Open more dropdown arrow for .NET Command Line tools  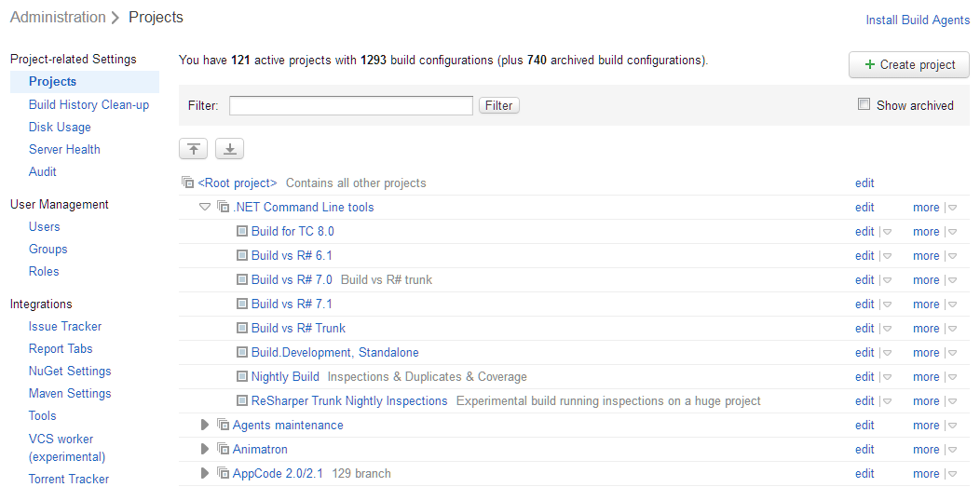(x=952, y=208)
